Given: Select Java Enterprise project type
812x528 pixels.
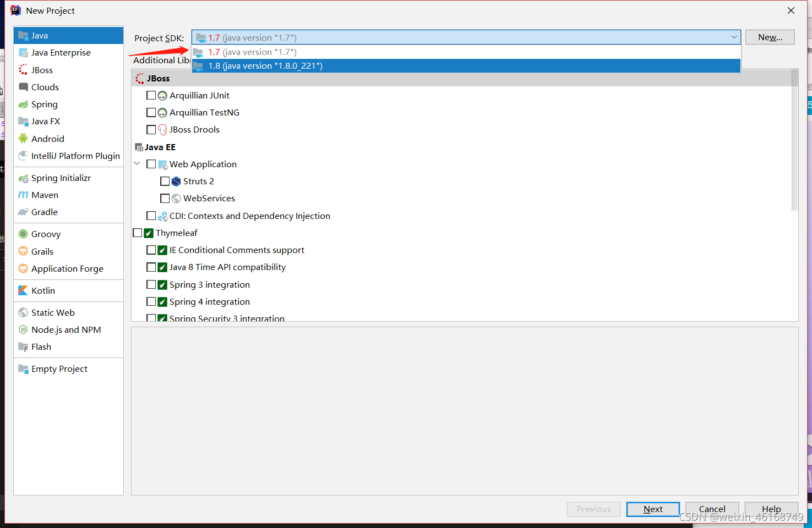Looking at the screenshot, I should coord(61,53).
